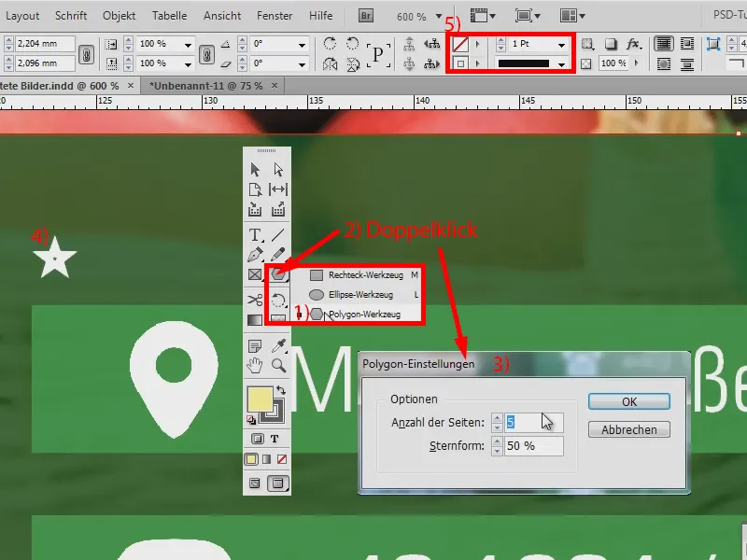747x560 pixels.
Task: Select the Rectangle Frame tool
Action: click(255, 274)
